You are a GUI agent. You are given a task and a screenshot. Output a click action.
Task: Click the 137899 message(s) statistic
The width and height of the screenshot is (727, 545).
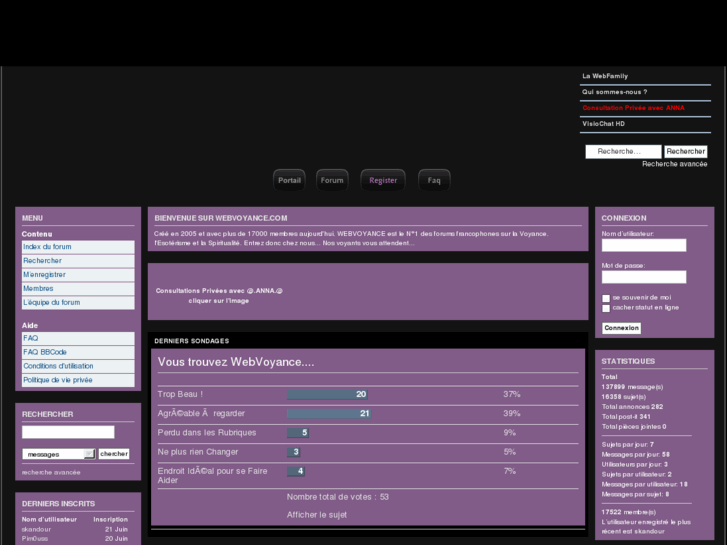point(632,387)
